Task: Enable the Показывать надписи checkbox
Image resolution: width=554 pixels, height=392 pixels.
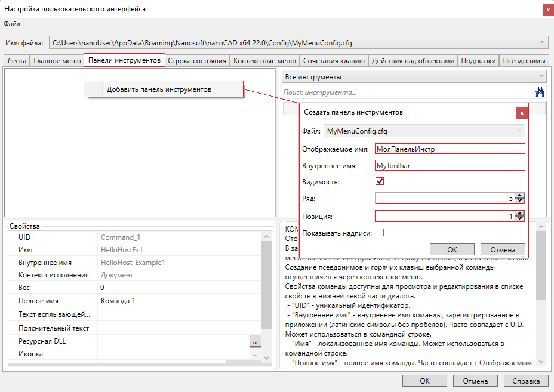Action: [379, 233]
